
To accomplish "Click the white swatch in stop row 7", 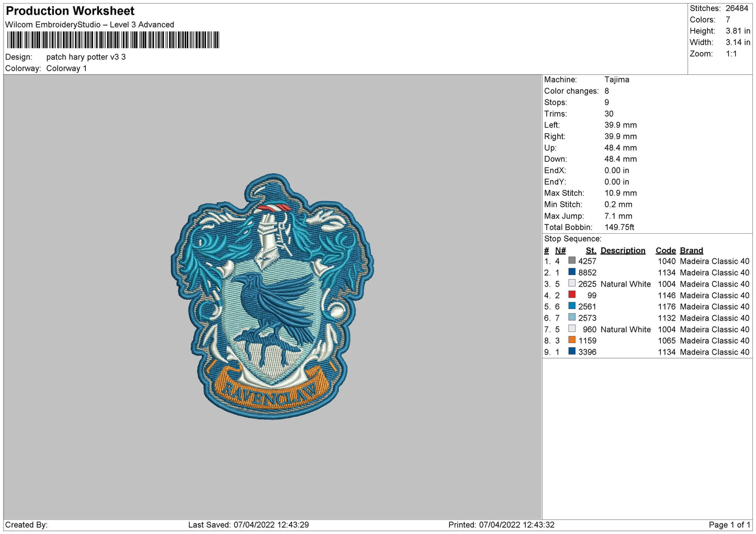I will tap(572, 330).
